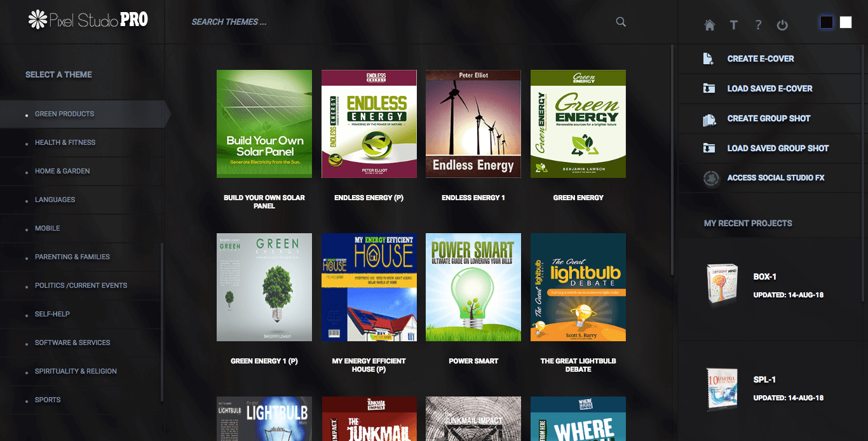
Task: Click the BOX-1 project name
Action: click(765, 276)
